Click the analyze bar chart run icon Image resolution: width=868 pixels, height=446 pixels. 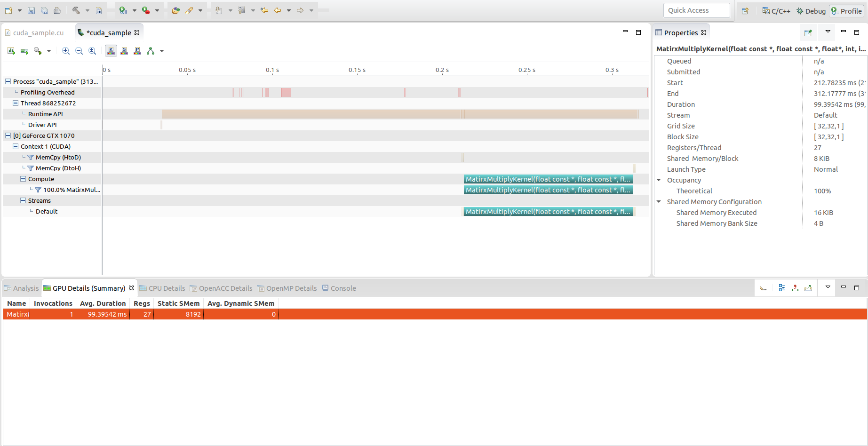(x=11, y=51)
